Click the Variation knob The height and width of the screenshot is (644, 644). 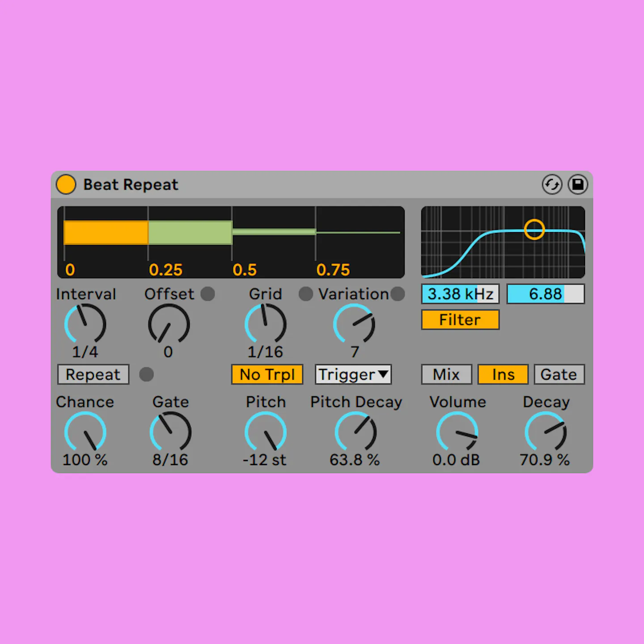[354, 324]
